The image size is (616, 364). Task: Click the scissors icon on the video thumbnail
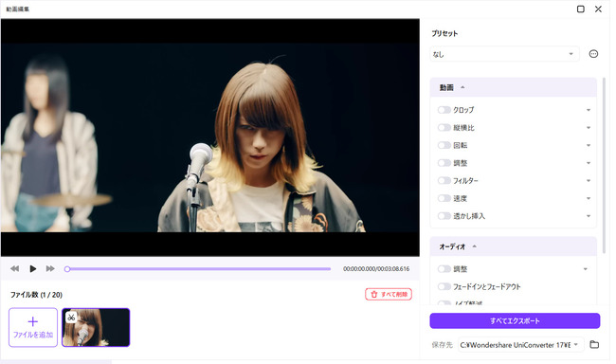point(71,317)
